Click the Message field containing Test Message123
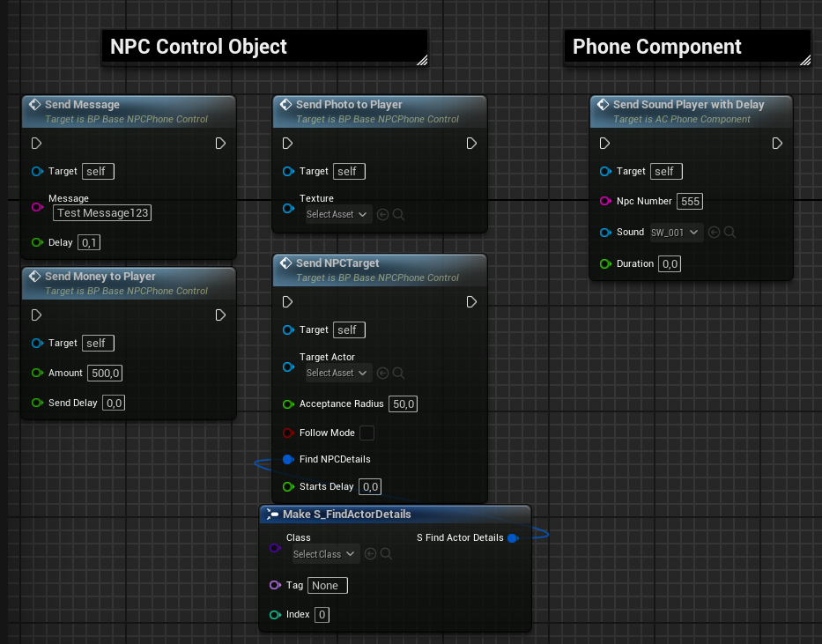Screen dimensions: 822x644 [102, 212]
